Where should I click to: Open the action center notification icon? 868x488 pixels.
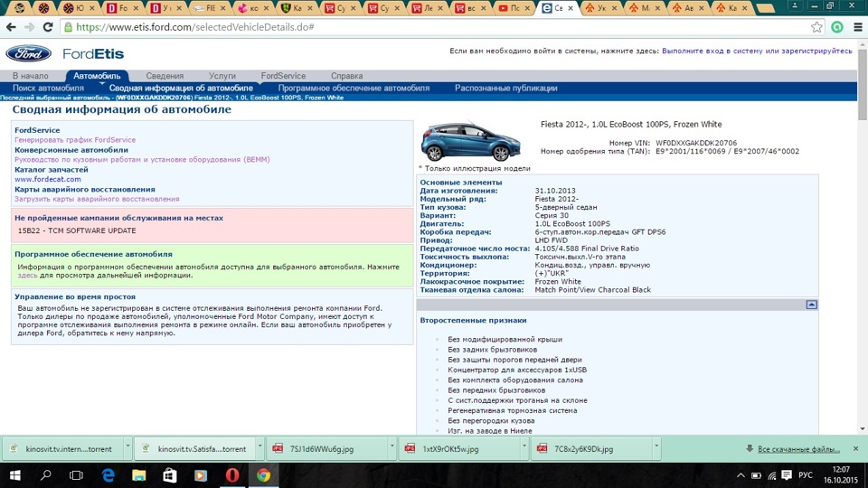[x=787, y=475]
